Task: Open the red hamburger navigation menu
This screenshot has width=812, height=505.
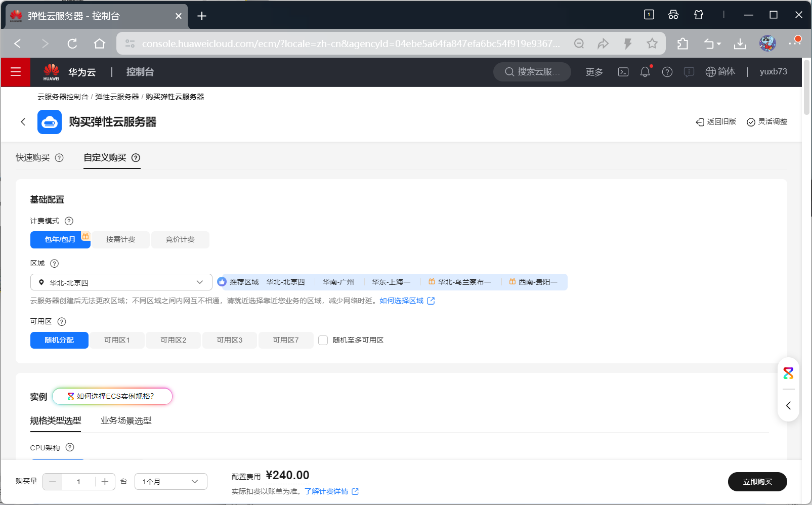Action: pyautogui.click(x=16, y=72)
